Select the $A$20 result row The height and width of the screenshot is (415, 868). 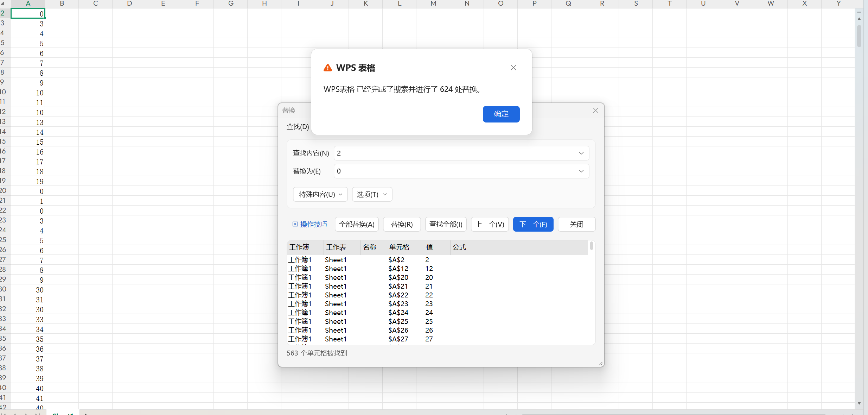coord(437,277)
